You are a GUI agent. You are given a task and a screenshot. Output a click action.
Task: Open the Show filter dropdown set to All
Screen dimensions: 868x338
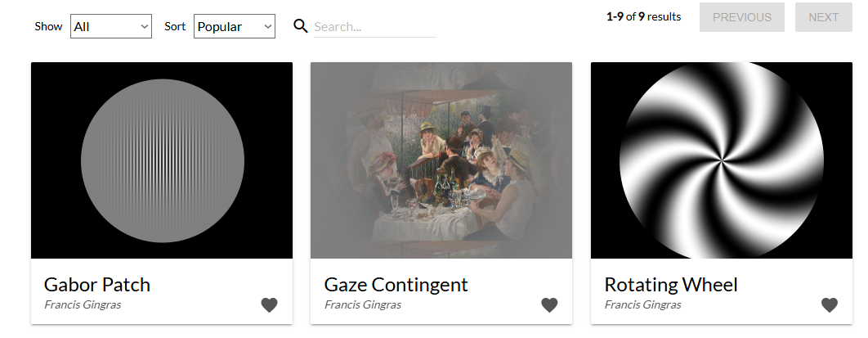(x=111, y=26)
